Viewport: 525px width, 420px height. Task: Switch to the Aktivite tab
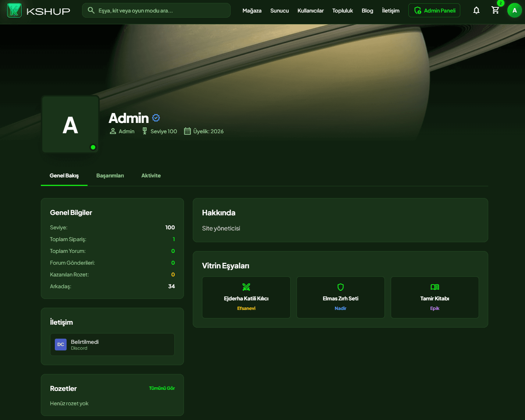click(151, 176)
